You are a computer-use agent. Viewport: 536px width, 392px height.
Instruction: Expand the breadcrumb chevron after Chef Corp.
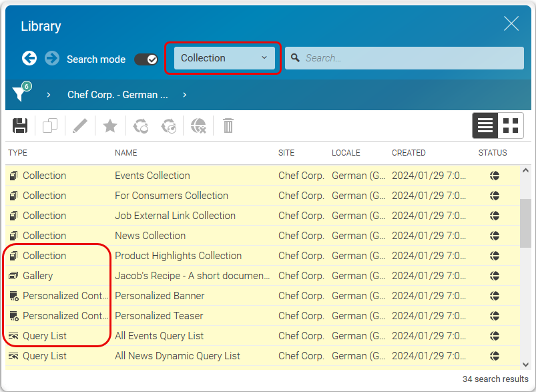click(184, 94)
